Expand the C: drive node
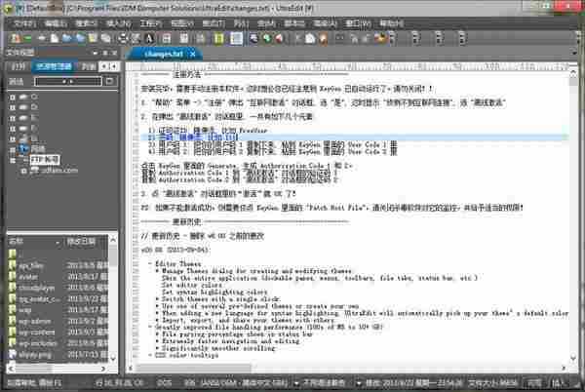Viewport: 585px width, 392px height. [x=13, y=97]
